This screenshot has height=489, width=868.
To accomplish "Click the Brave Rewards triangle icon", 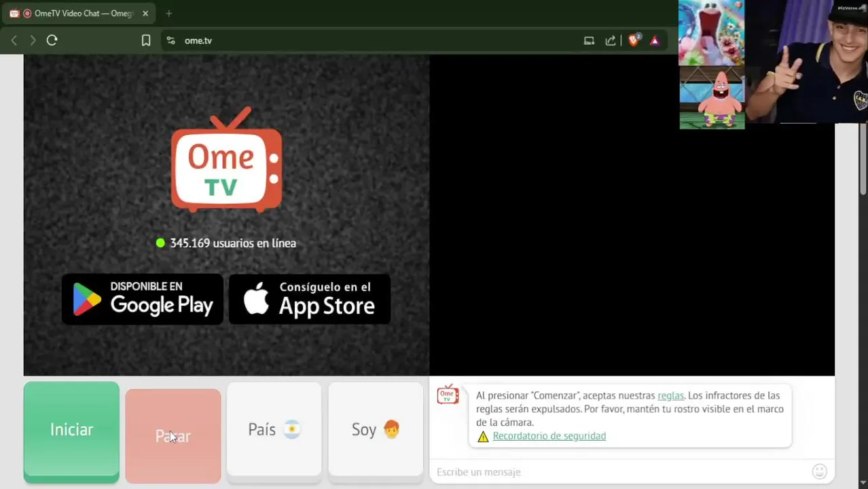I will point(655,41).
